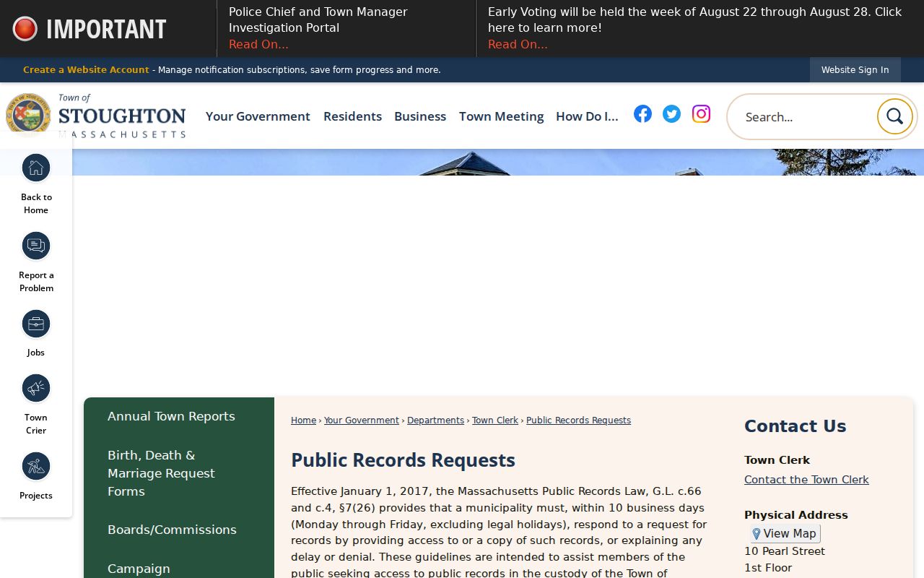Click the red Important alert icon
Image resolution: width=924 pixels, height=578 pixels.
(x=25, y=29)
